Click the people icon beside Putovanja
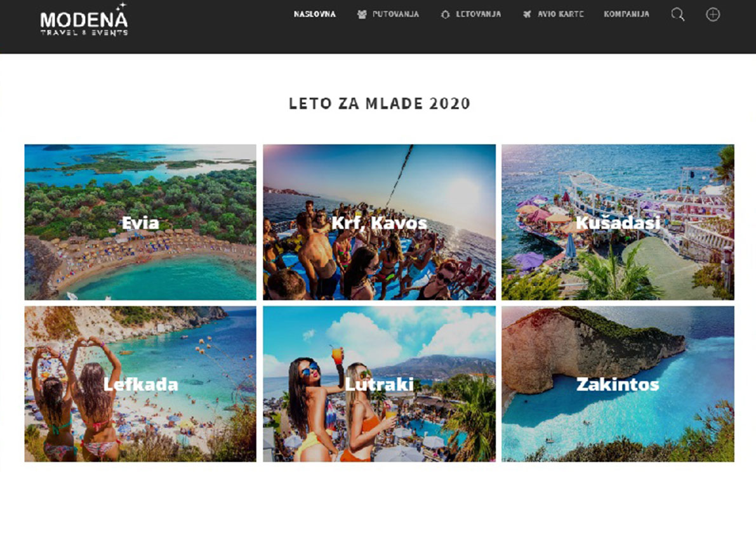 click(x=362, y=15)
